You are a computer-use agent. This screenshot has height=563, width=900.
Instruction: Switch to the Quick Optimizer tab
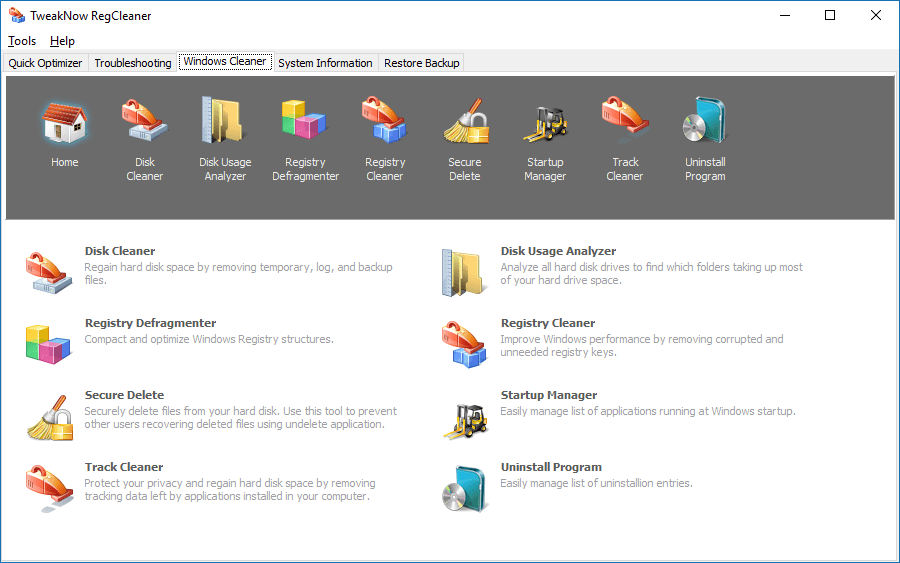tap(45, 63)
